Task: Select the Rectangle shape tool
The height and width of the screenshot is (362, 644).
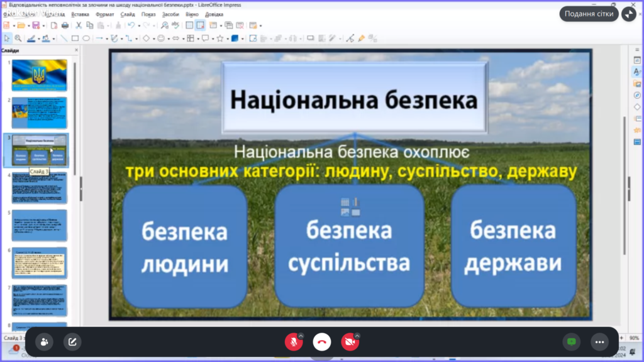Action: coord(75,38)
